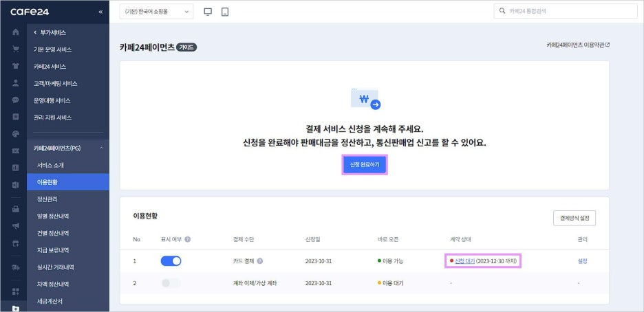This screenshot has height=312, width=644.
Task: Focus the 카페24 통합검색 search field
Action: tap(566, 12)
